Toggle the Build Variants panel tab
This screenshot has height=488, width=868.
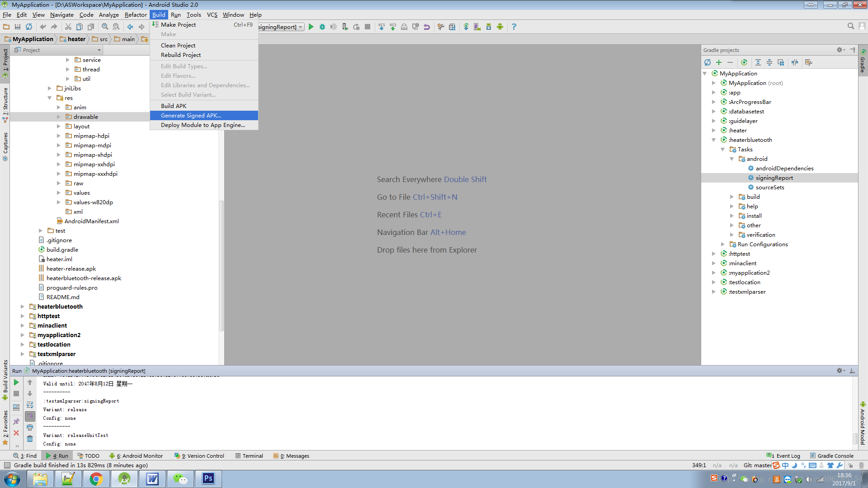pyautogui.click(x=5, y=393)
